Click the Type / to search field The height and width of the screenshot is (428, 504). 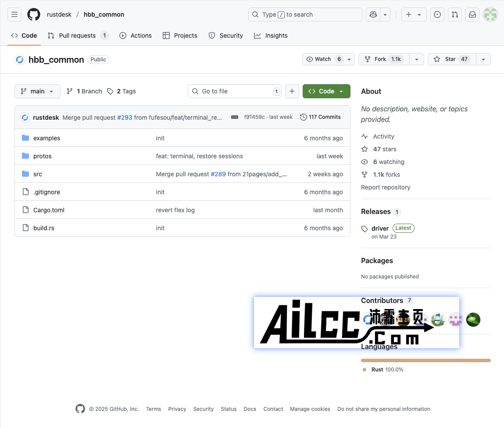(305, 14)
